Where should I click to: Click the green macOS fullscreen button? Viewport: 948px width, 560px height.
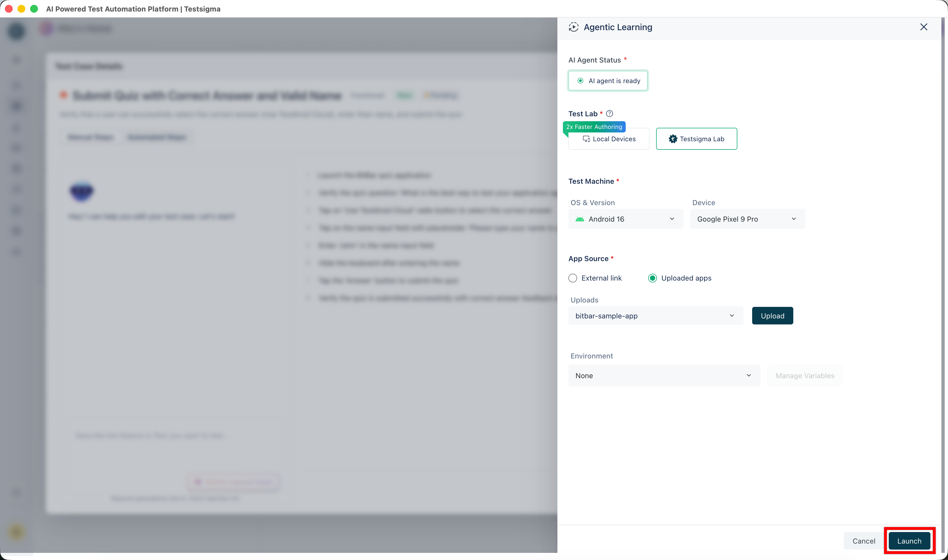coord(34,9)
